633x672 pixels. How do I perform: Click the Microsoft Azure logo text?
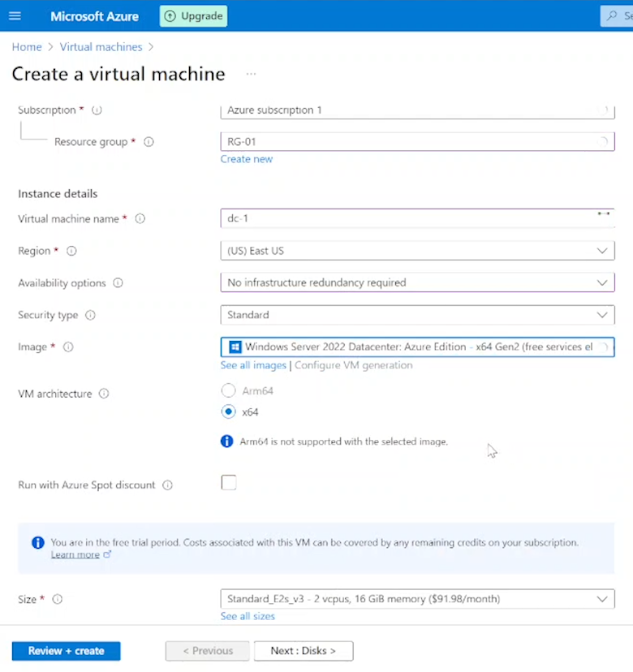[x=95, y=16]
